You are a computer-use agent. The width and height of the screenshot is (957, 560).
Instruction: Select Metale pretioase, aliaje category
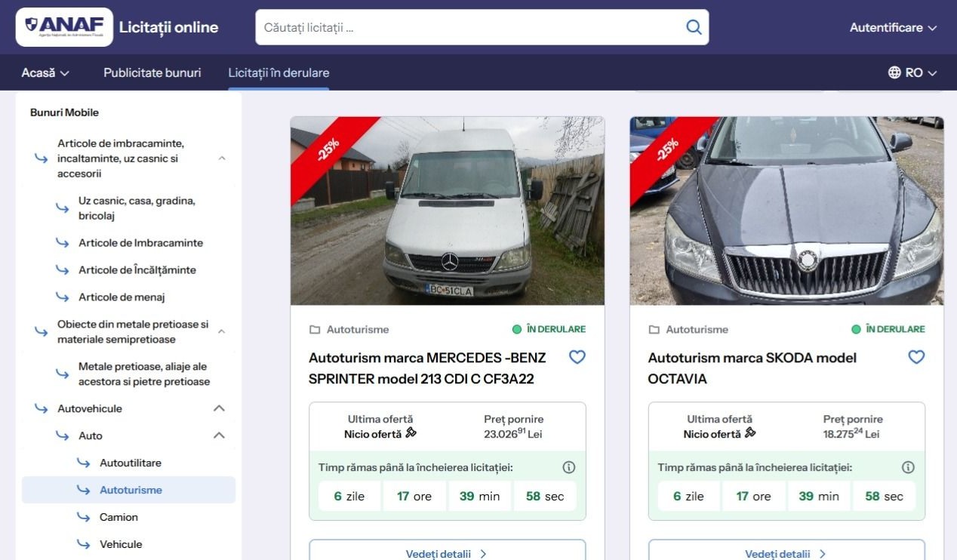click(x=144, y=374)
